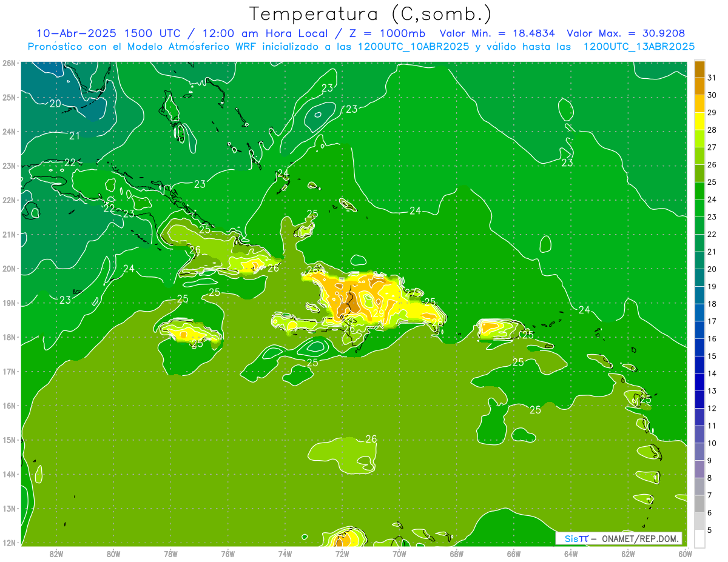Click legend swatch between 30 and 31
The image size is (728, 562).
[700, 86]
